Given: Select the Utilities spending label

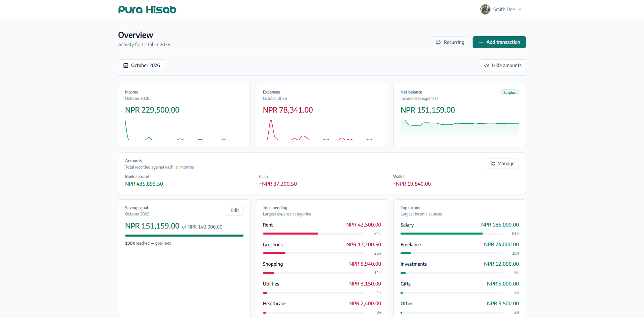Looking at the screenshot, I should click(271, 284).
